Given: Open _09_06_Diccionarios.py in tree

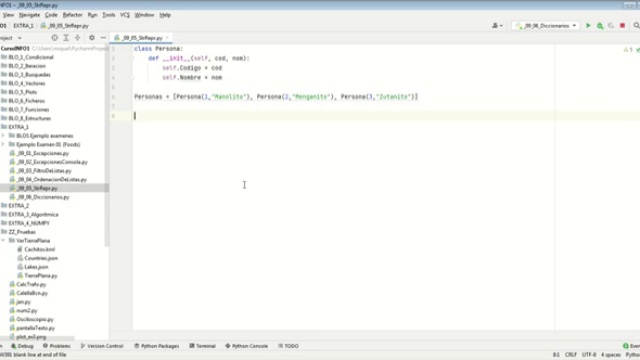Looking at the screenshot, I should 43,197.
